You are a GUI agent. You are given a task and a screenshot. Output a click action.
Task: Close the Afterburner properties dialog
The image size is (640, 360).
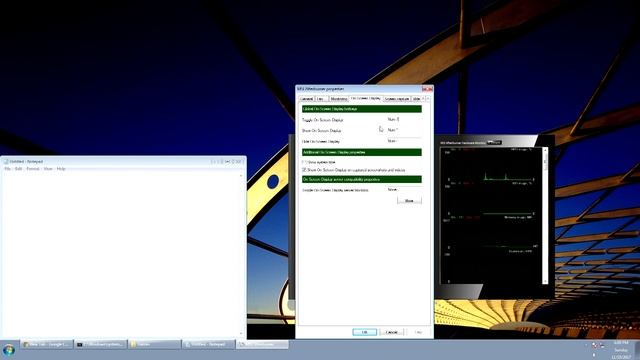427,89
